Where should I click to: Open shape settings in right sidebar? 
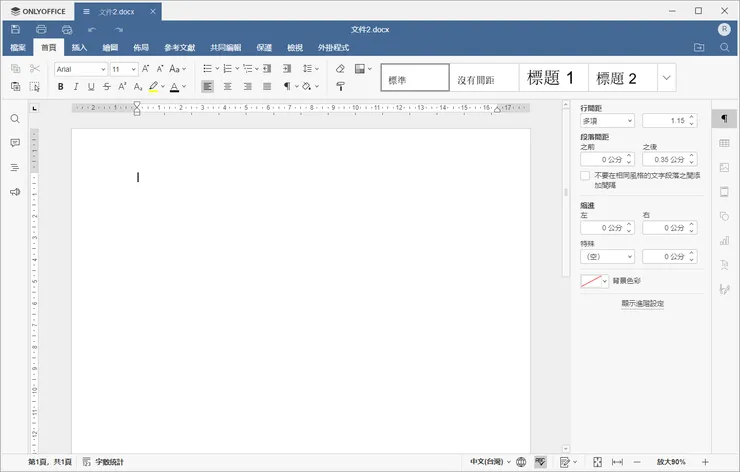click(724, 216)
